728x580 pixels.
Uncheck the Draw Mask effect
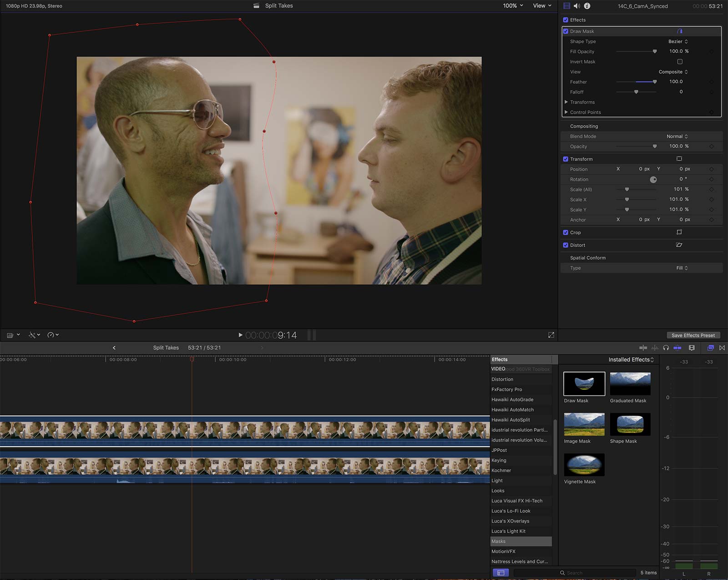click(566, 31)
